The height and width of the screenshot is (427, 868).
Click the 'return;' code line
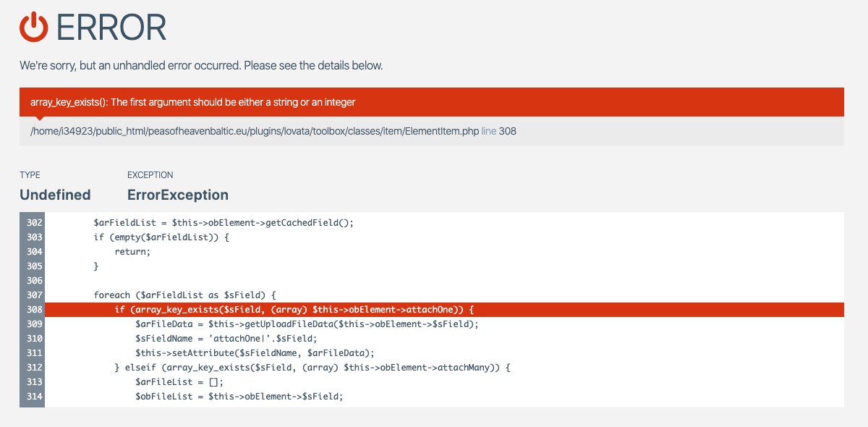tap(132, 252)
